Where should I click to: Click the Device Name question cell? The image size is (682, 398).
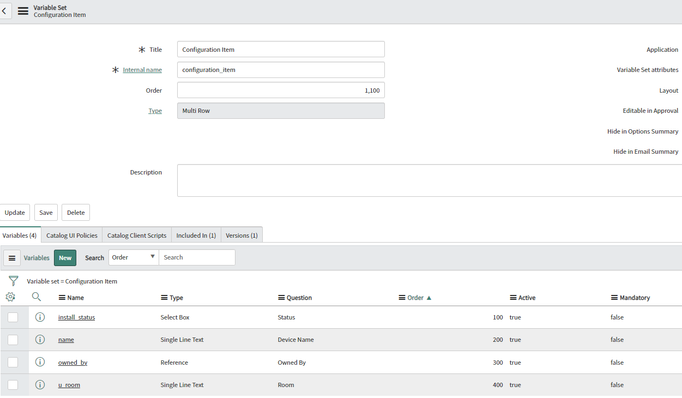point(296,340)
